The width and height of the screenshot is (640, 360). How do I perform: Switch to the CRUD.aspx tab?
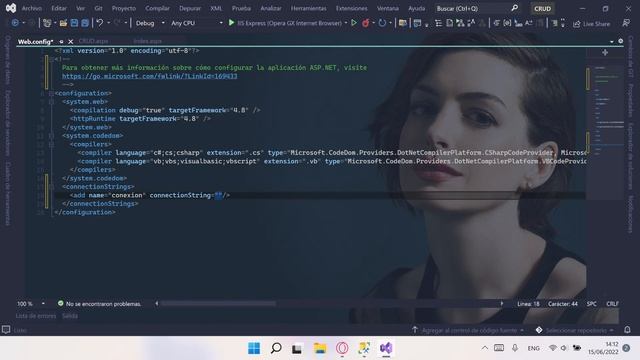pos(93,41)
